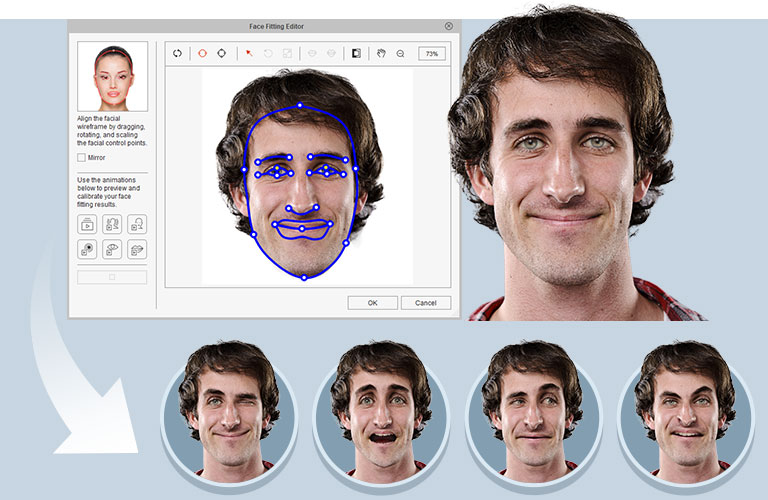This screenshot has width=768, height=500.
Task: Toggle the black-white compare view icon
Action: (x=357, y=53)
